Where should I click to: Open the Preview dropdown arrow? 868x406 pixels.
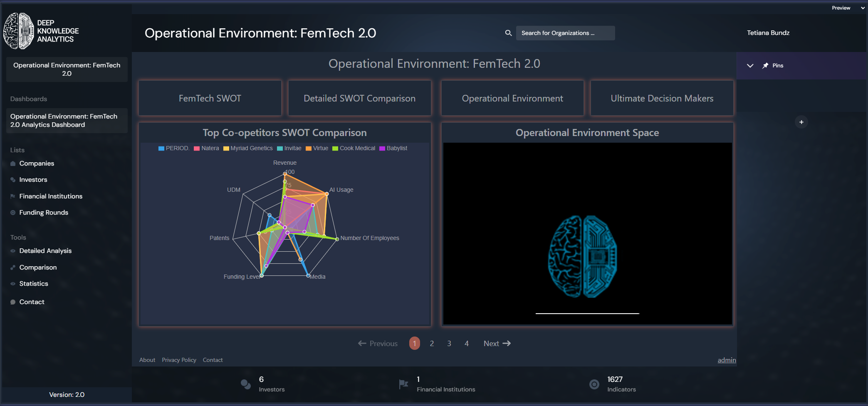863,8
